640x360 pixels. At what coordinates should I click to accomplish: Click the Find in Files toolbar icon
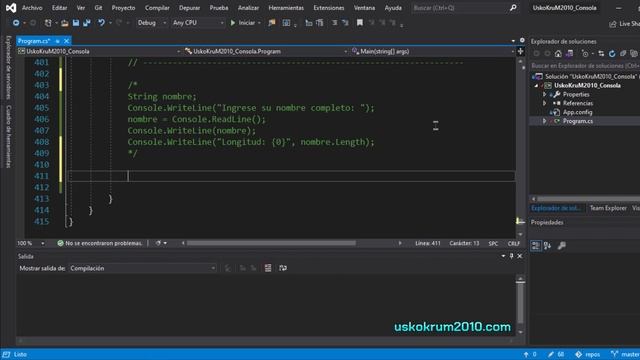tap(272, 23)
